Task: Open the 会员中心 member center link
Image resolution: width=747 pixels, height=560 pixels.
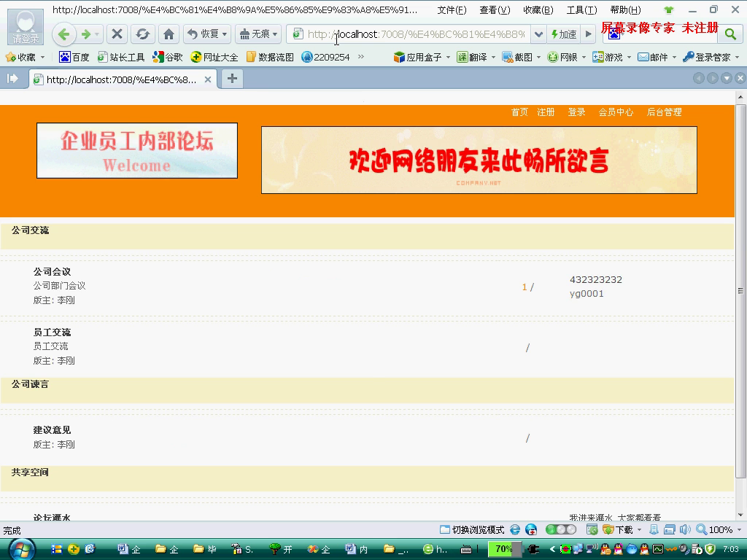Action: click(x=616, y=112)
